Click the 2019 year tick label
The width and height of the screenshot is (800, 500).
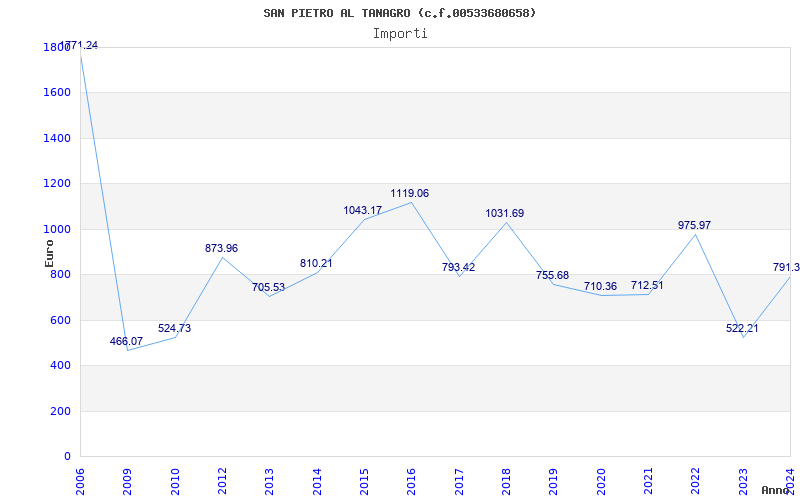(x=554, y=482)
